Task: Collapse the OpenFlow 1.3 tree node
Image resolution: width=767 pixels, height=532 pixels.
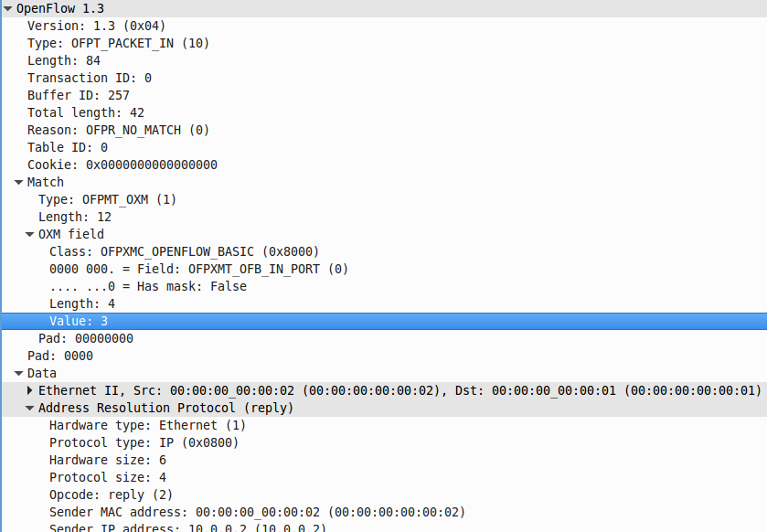Action: (x=8, y=8)
